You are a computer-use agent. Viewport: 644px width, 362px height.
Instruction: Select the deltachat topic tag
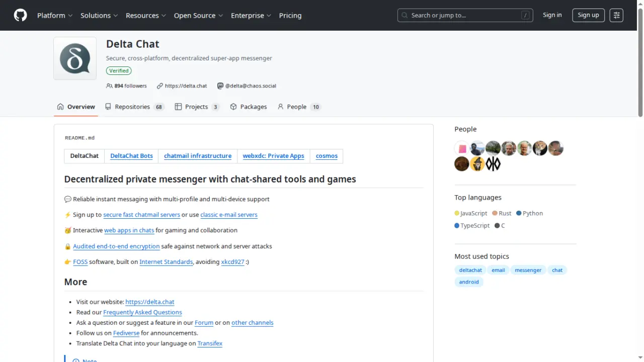click(x=470, y=270)
